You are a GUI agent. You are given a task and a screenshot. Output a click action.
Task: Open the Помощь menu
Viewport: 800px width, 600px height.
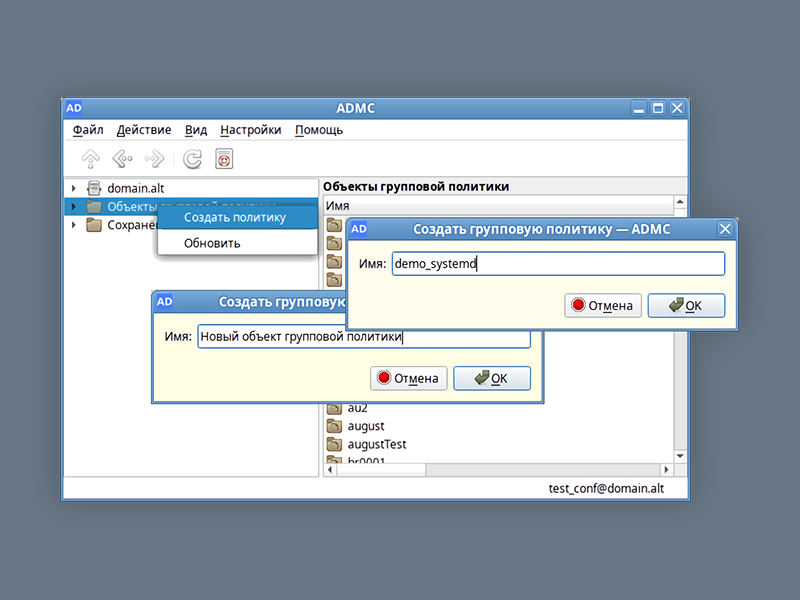pyautogui.click(x=319, y=130)
